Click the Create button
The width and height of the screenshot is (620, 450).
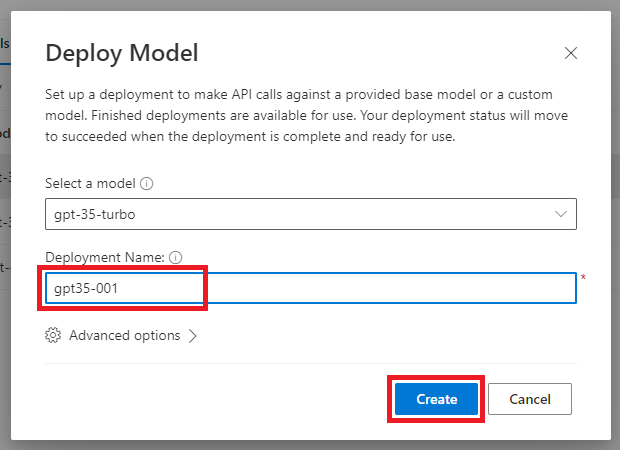437,399
